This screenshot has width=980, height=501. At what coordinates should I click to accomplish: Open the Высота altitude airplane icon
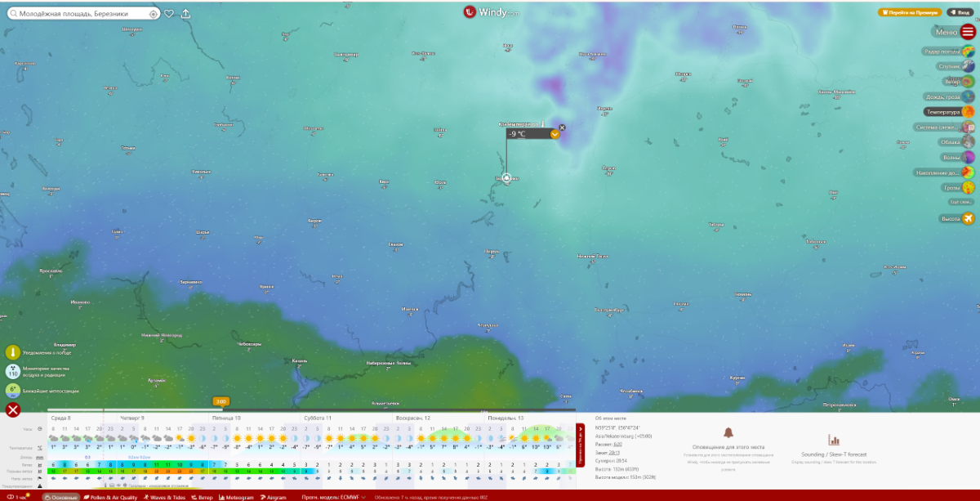coord(968,218)
